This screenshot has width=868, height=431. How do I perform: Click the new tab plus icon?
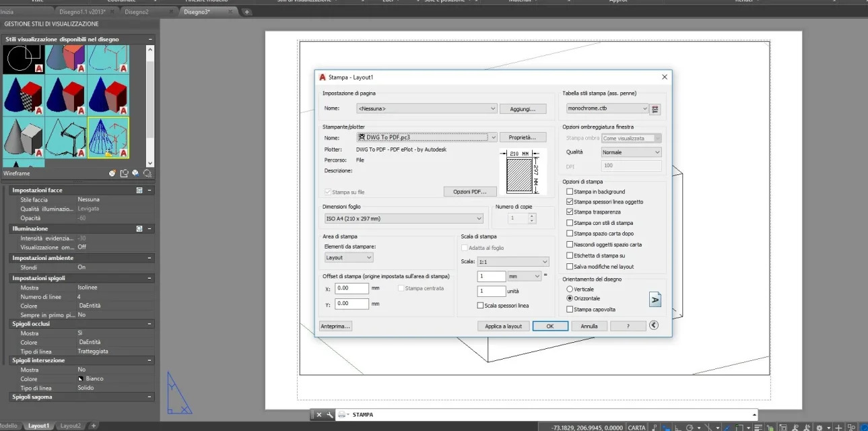[x=247, y=12]
